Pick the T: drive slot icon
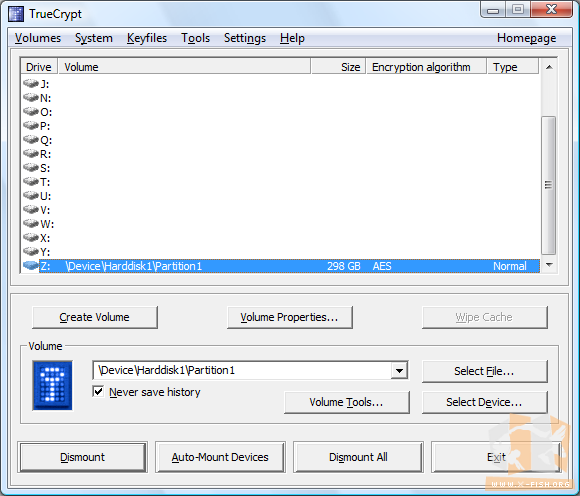This screenshot has height=496, width=580. pos(31,182)
